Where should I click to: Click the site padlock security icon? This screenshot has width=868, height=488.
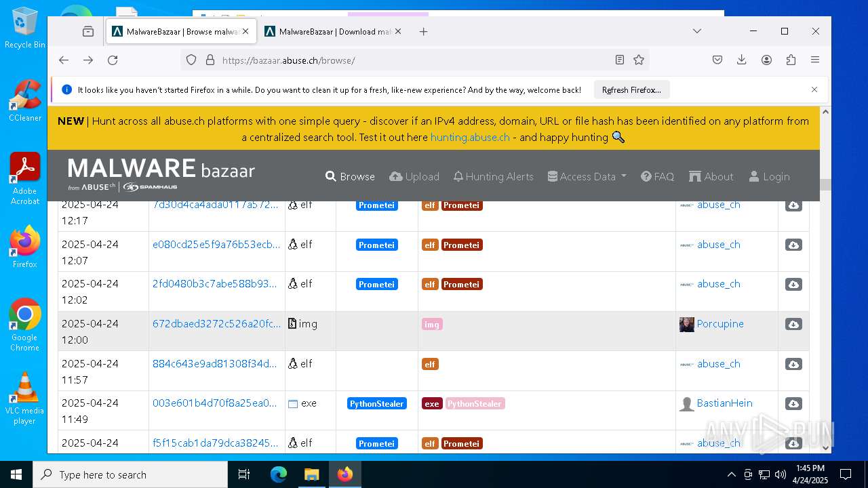coord(210,60)
